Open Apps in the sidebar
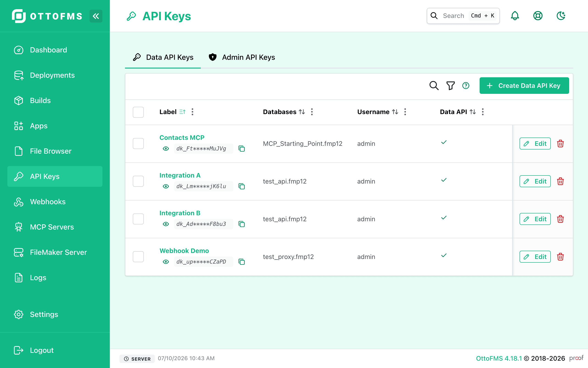 tap(55, 126)
